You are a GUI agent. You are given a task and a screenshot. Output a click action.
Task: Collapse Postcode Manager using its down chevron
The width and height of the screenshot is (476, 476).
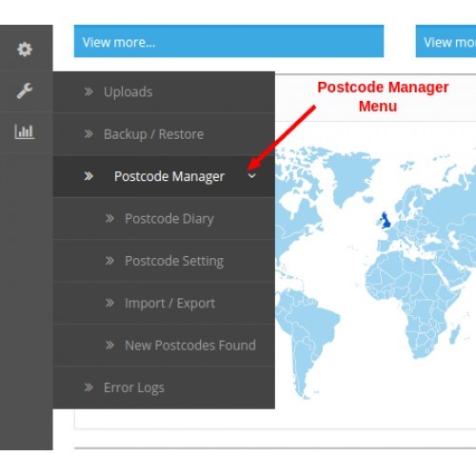[x=252, y=176]
